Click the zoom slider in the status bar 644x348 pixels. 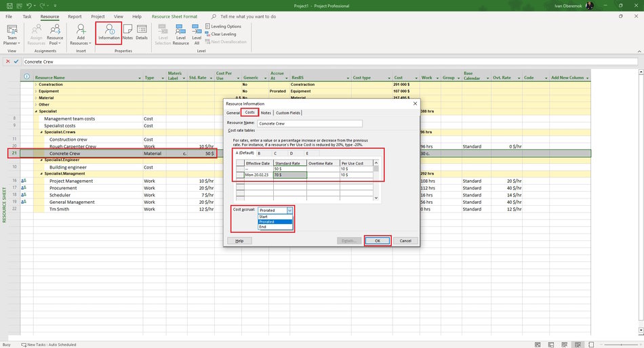(621, 345)
